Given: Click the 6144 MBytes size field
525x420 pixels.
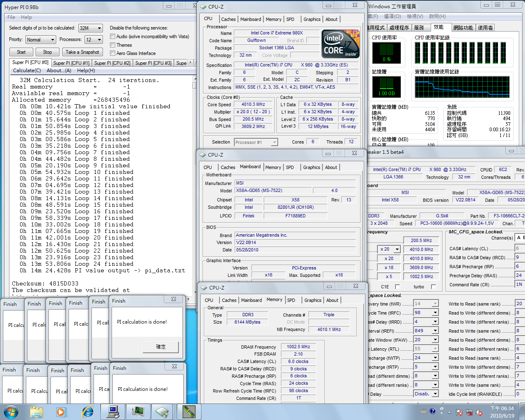Looking at the screenshot, I should pos(248,322).
